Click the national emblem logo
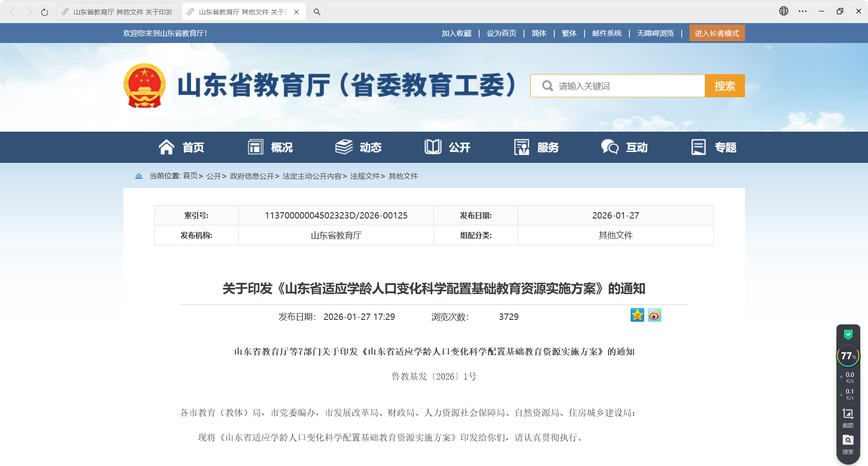 pos(145,86)
